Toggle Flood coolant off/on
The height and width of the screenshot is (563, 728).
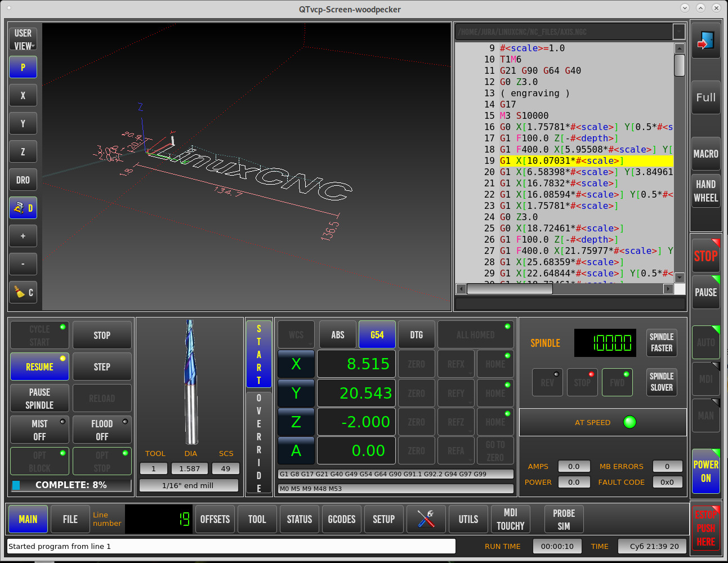click(x=102, y=430)
